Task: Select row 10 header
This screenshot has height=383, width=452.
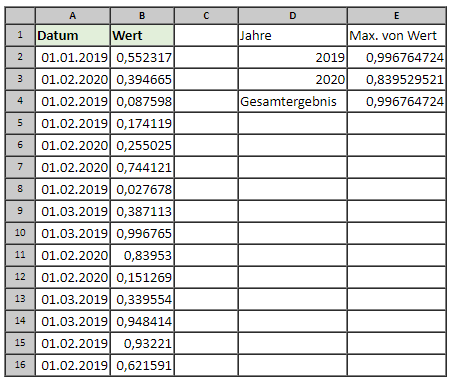Action: pyautogui.click(x=20, y=233)
